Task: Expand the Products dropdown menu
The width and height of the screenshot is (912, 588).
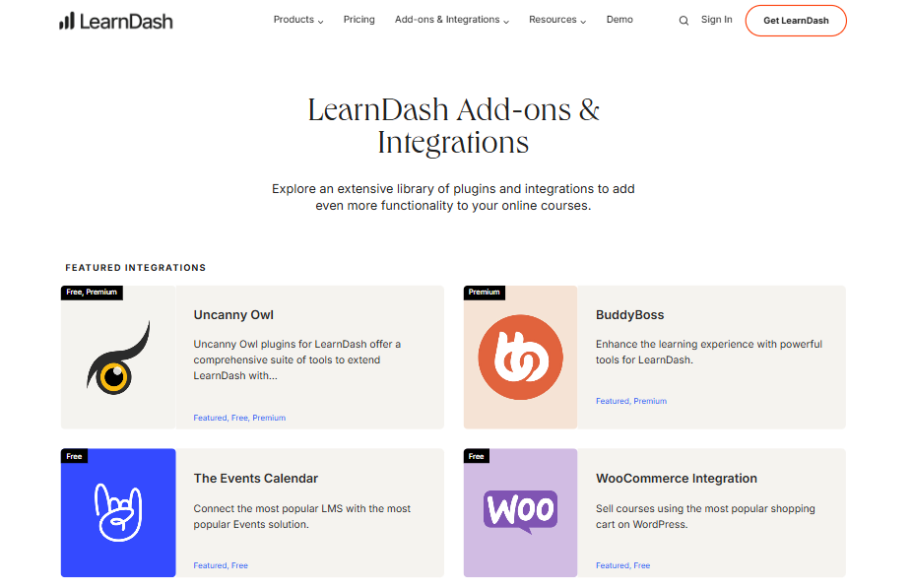Action: coord(297,20)
